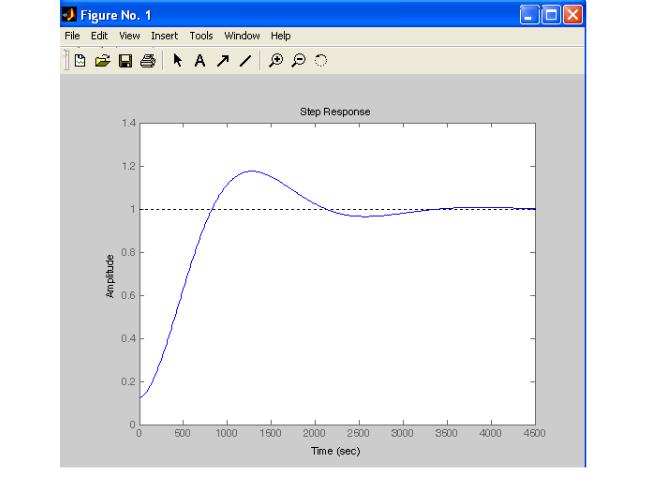Click the y-axis tick label 1.4
This screenshot has height=489, width=646.
pyautogui.click(x=129, y=123)
